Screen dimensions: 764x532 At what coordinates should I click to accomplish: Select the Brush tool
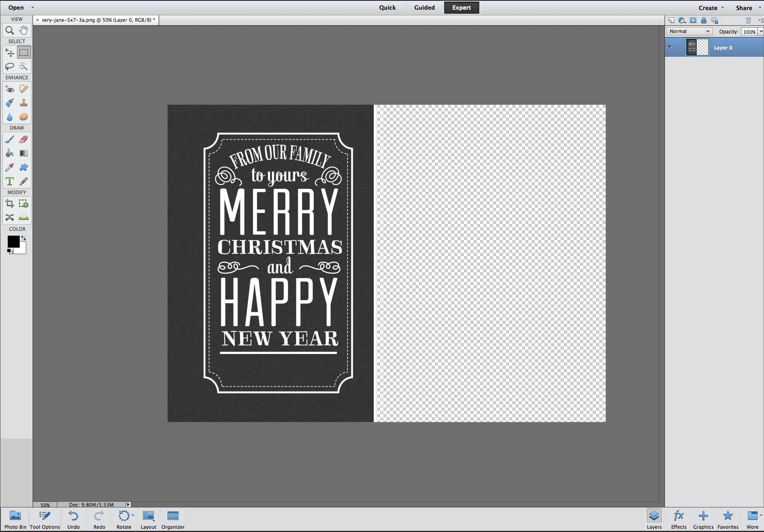10,139
